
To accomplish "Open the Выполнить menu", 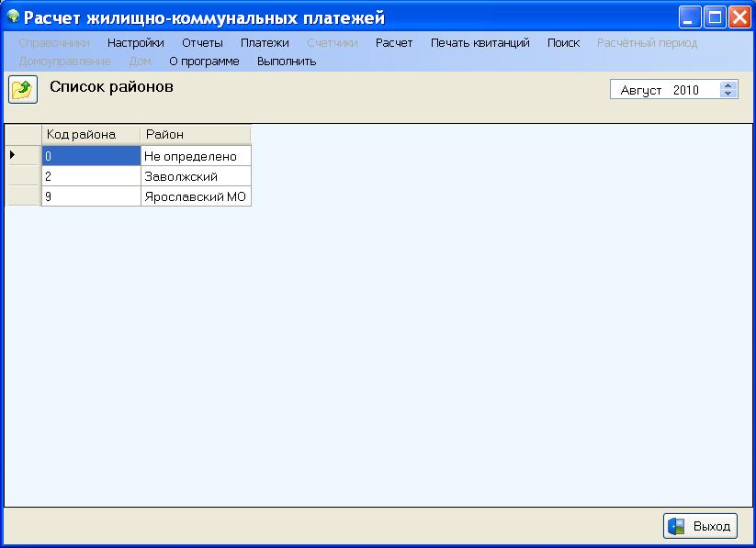I will [287, 61].
